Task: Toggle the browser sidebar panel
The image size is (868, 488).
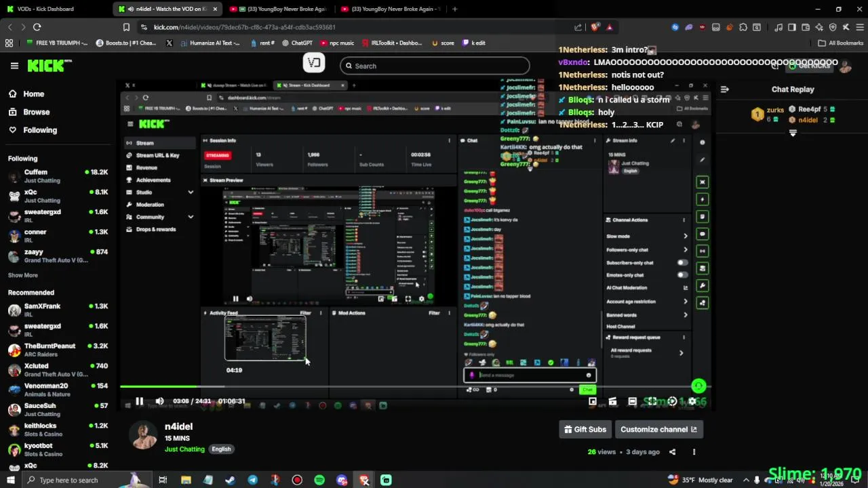Action: pyautogui.click(x=792, y=27)
